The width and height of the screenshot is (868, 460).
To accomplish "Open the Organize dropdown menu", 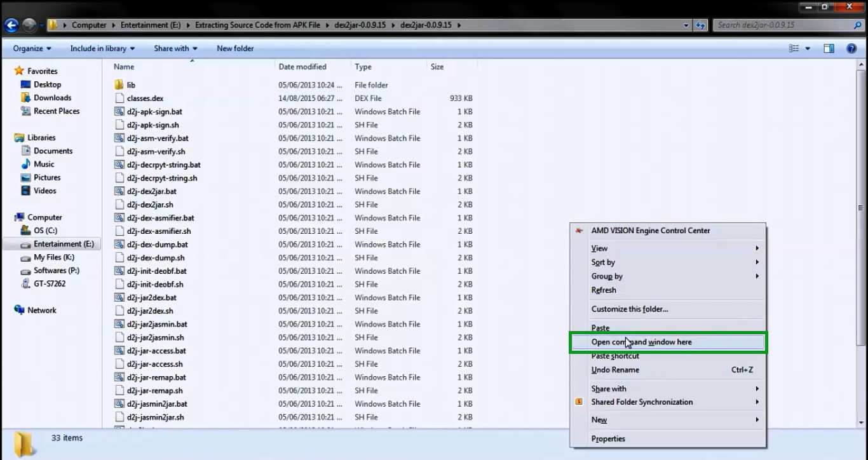I will (x=31, y=48).
